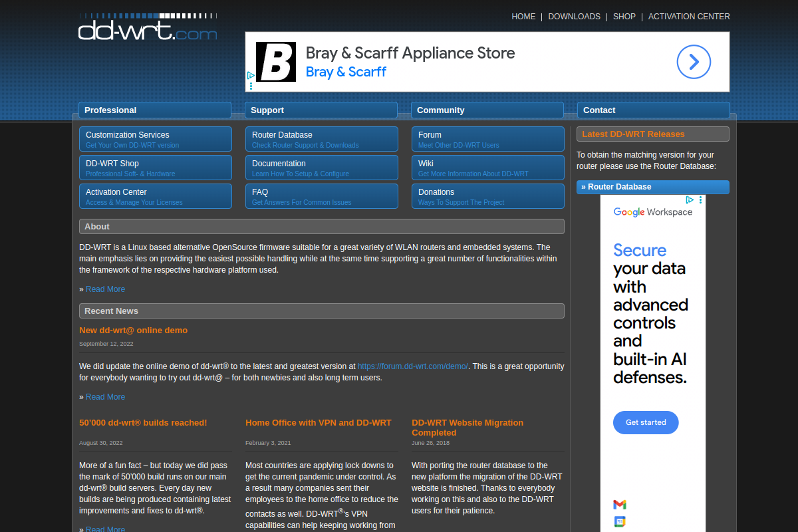Image resolution: width=798 pixels, height=532 pixels.
Task: Click the February 3, 2021 date
Action: (268, 443)
